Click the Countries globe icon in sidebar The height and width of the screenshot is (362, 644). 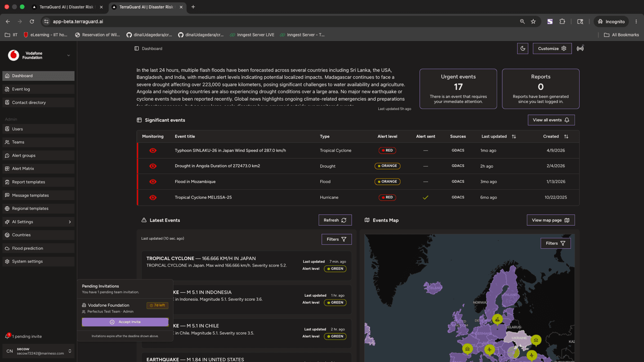7,235
